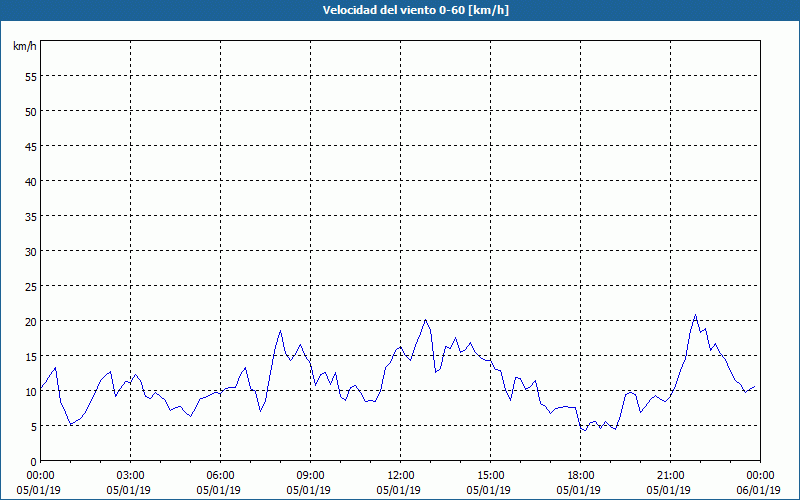This screenshot has height=500, width=800.
Task: Click the wind speed peak near 22:00
Action: pos(695,315)
